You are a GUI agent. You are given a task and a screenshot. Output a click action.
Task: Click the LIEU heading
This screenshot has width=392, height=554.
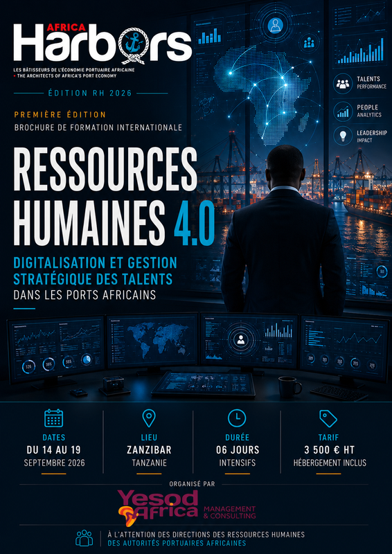(149, 438)
